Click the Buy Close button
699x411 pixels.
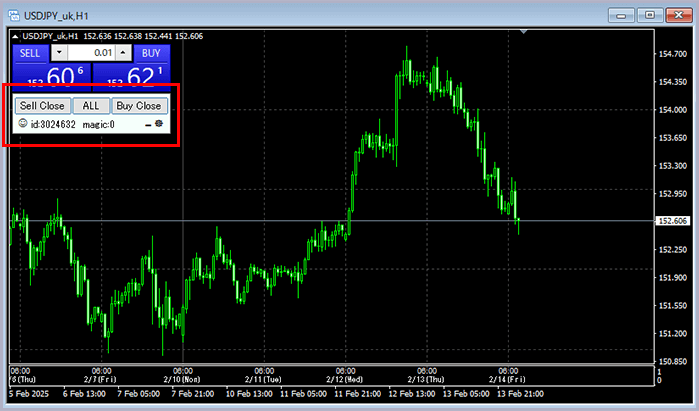[138, 105]
